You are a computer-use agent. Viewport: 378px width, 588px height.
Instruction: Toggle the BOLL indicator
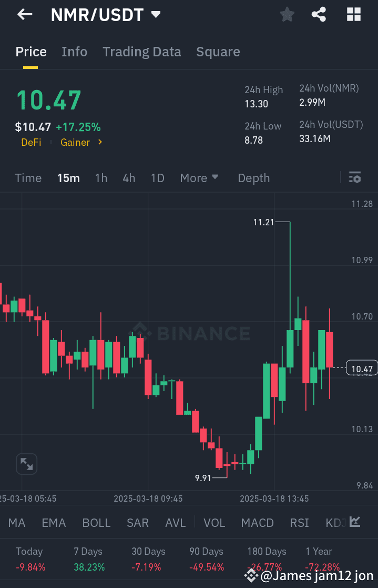click(x=96, y=523)
